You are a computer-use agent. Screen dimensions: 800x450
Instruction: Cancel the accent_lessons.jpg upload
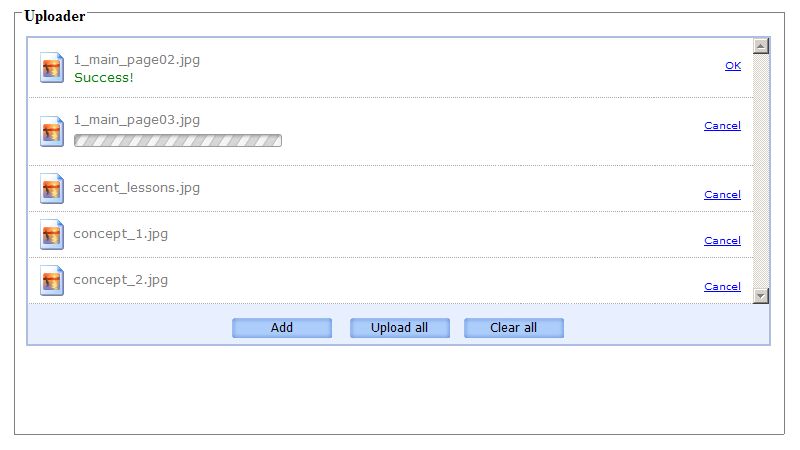click(722, 194)
